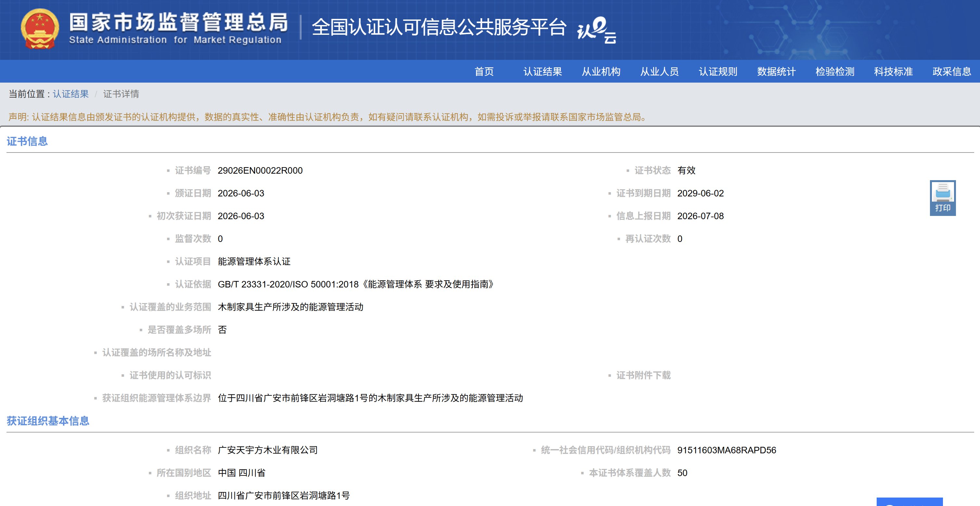980x506 pixels.
Task: Click the blue floating button at bottom right
Action: click(x=909, y=502)
